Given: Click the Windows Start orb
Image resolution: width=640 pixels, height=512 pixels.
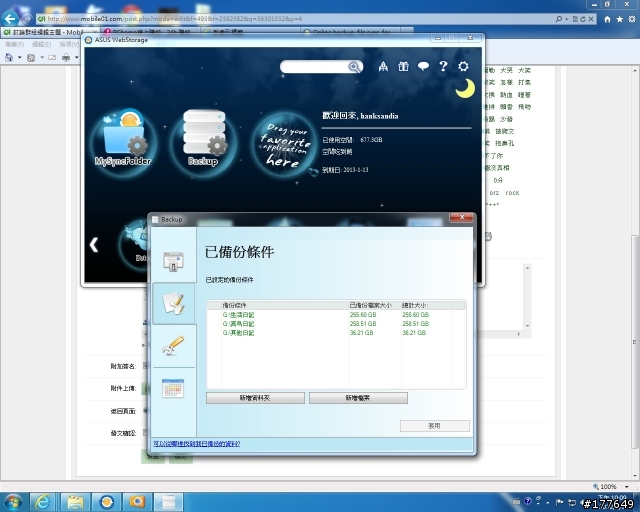Looking at the screenshot, I should coord(13,502).
